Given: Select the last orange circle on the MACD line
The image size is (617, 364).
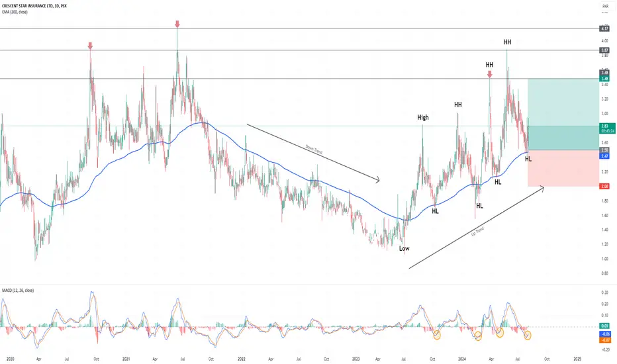Looking at the screenshot, I should click(527, 336).
